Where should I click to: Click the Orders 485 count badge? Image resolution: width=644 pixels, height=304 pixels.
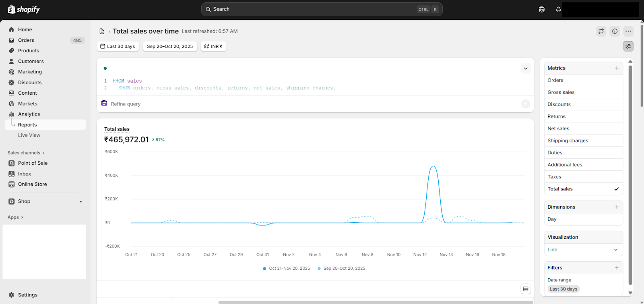(77, 40)
